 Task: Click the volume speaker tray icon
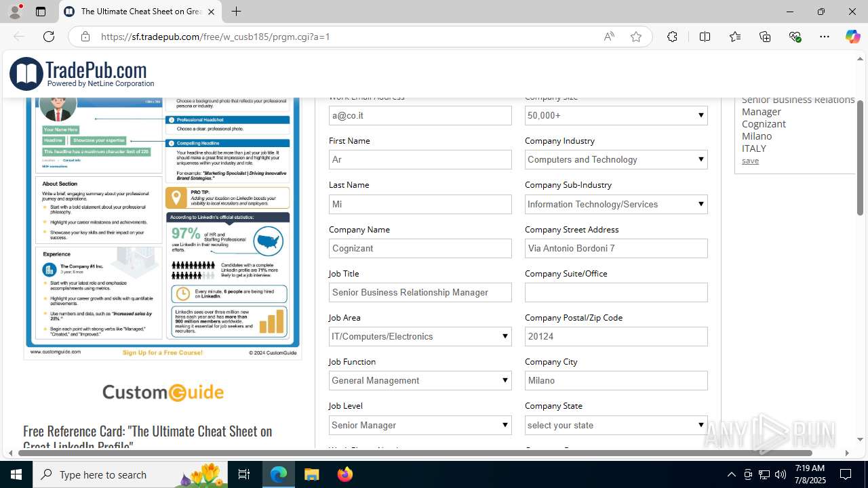tap(781, 474)
